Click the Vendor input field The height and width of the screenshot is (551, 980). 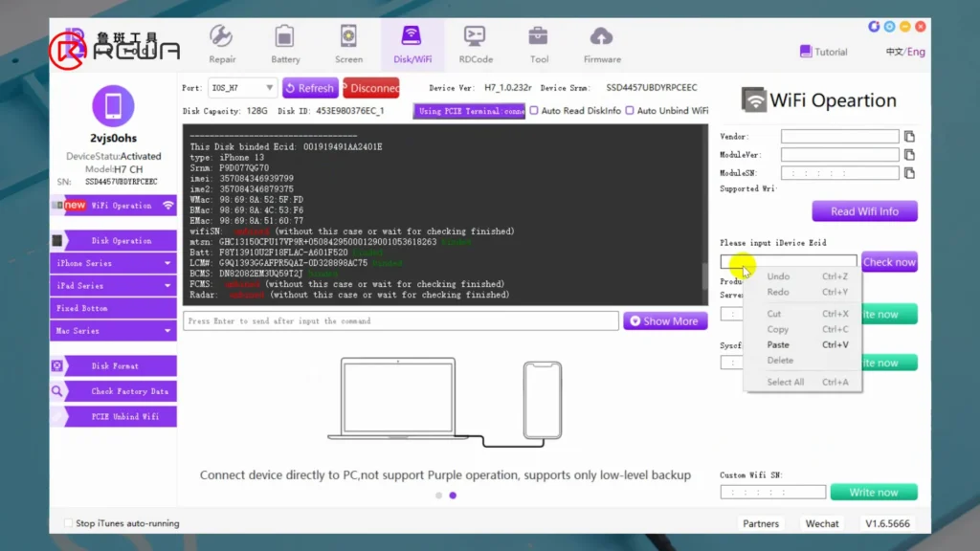(839, 136)
